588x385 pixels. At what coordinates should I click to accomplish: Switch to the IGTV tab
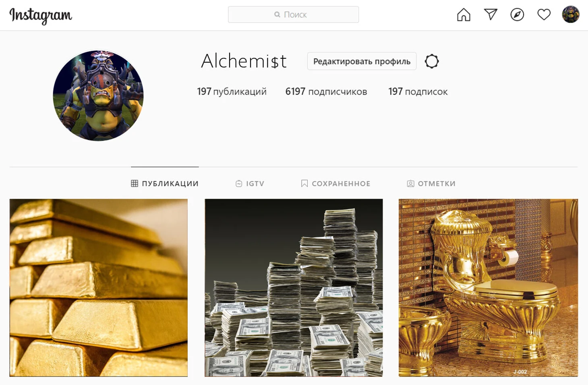pyautogui.click(x=250, y=184)
